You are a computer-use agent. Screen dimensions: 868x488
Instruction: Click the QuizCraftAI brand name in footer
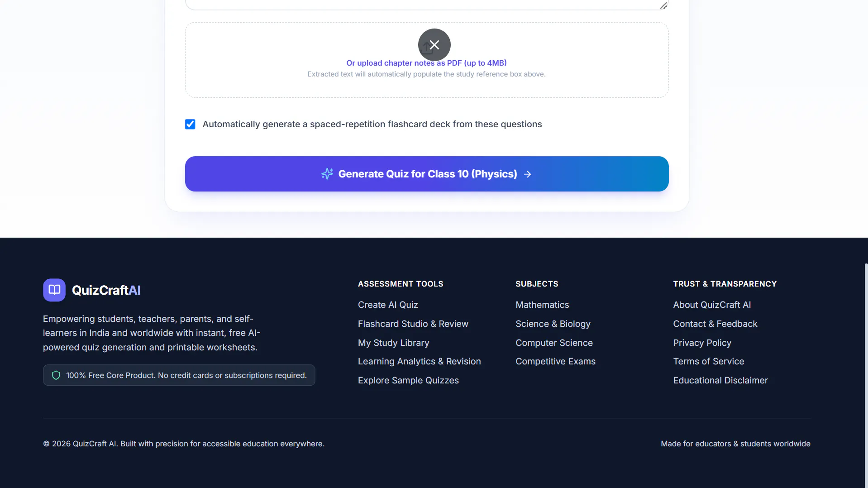(x=106, y=290)
